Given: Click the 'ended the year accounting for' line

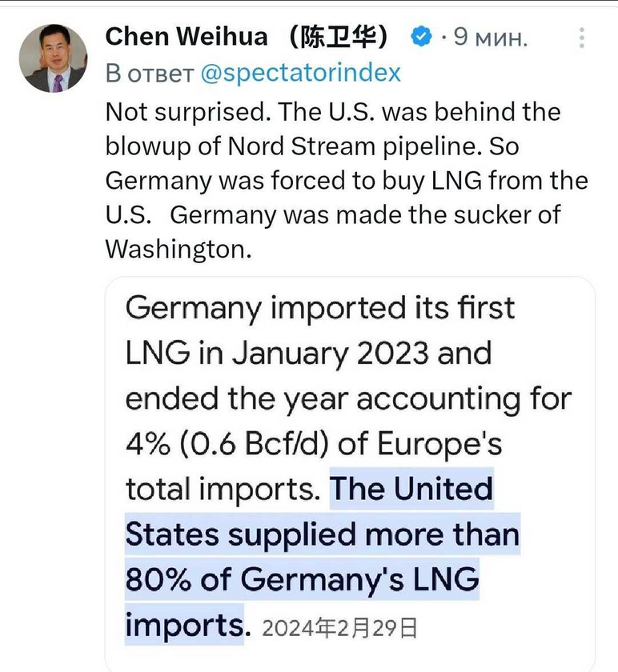Looking at the screenshot, I should [348, 399].
